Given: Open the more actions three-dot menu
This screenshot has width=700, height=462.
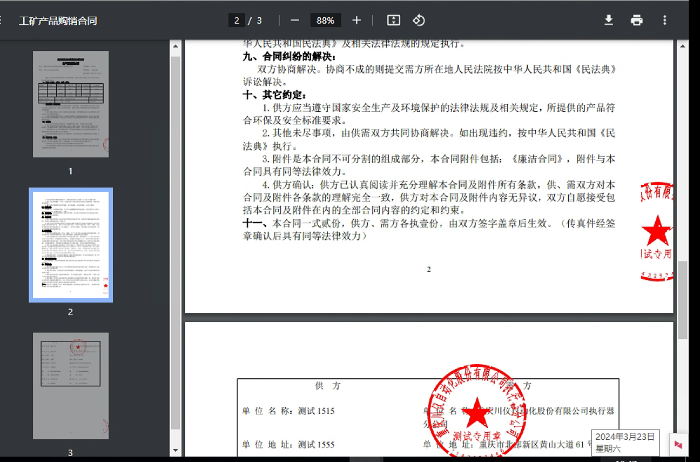Looking at the screenshot, I should point(665,20).
